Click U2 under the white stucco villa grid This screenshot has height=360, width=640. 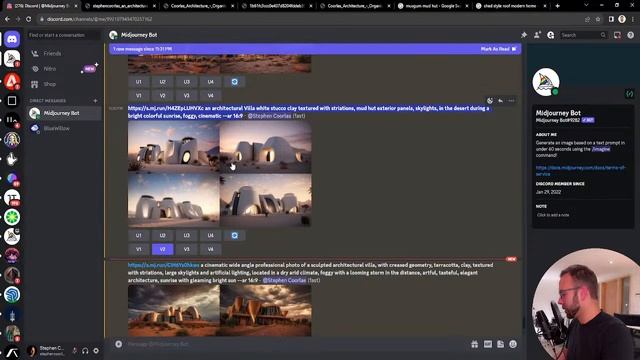pos(162,236)
